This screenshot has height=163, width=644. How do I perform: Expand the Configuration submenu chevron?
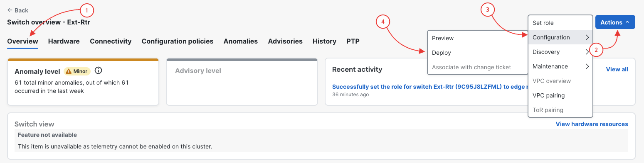click(587, 37)
